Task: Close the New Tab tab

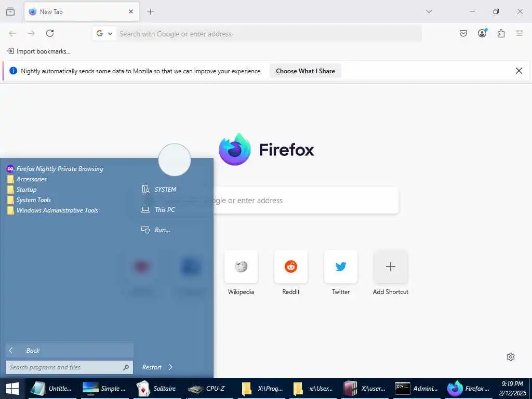Action: 131,11
